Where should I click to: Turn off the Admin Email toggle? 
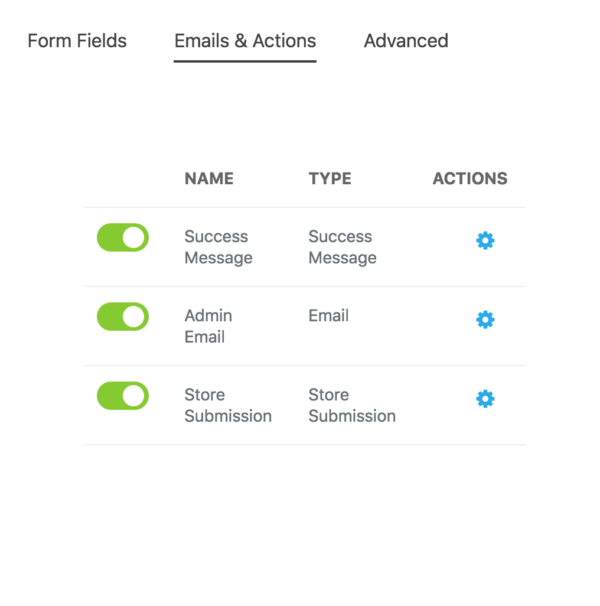tap(123, 317)
